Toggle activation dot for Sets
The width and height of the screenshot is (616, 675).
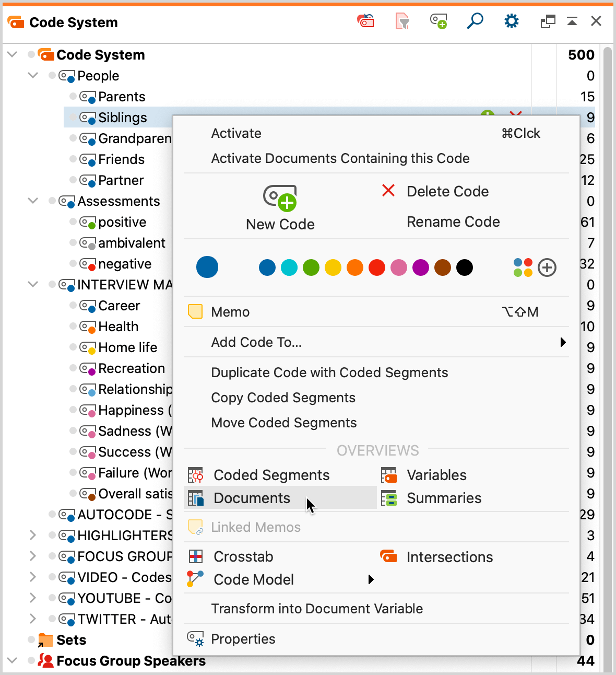[31, 639]
